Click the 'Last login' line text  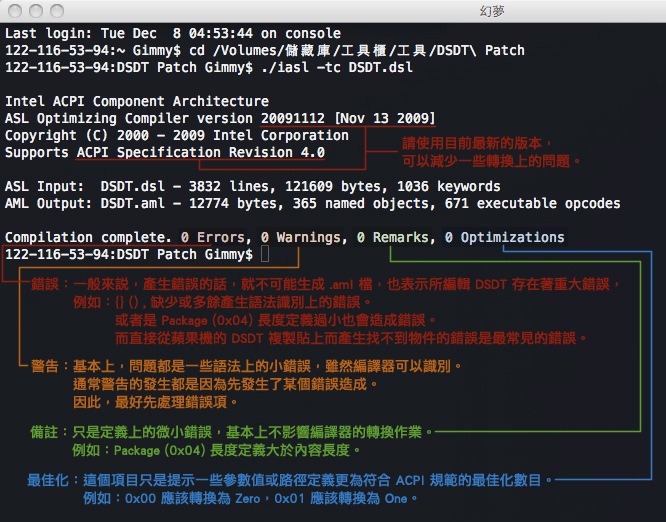click(173, 33)
